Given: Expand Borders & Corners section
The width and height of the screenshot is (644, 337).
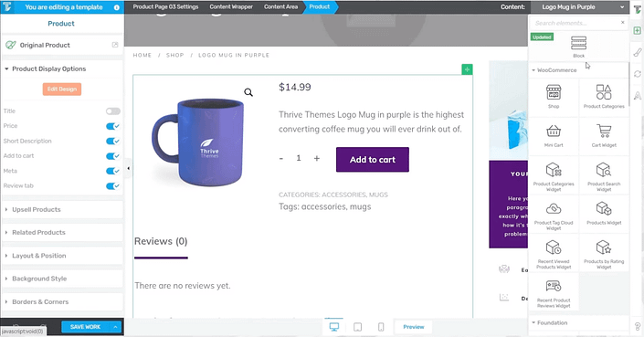Looking at the screenshot, I should [x=62, y=301].
